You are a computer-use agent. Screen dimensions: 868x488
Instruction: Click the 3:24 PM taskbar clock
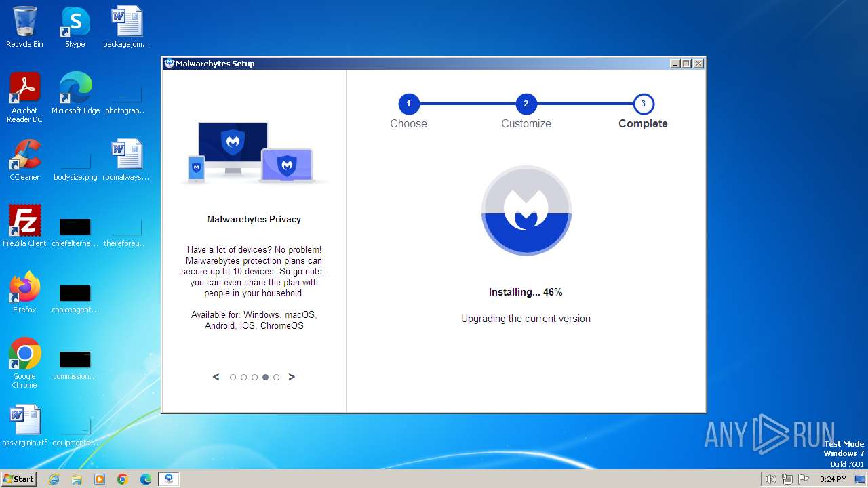833,479
